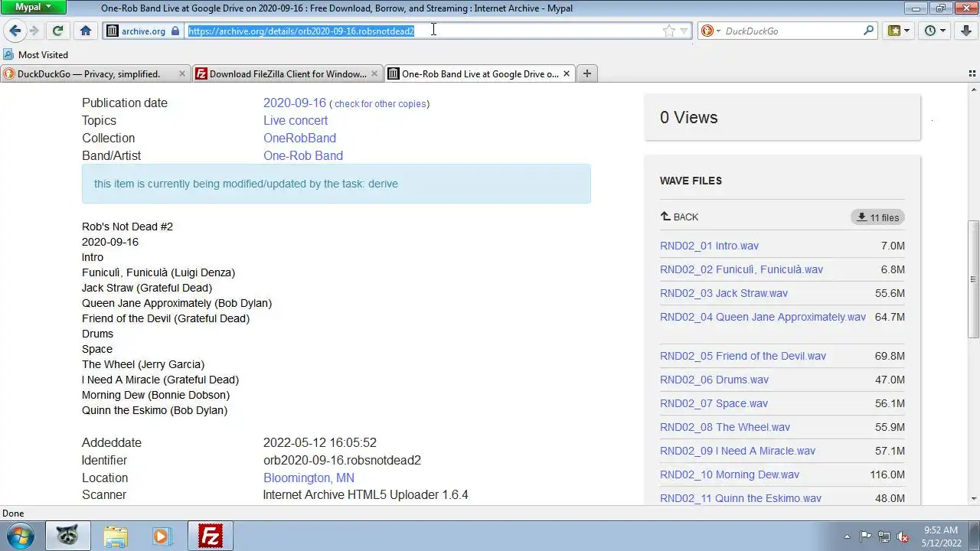Click the back up-arrow icon
980x551 pixels.
tap(665, 217)
